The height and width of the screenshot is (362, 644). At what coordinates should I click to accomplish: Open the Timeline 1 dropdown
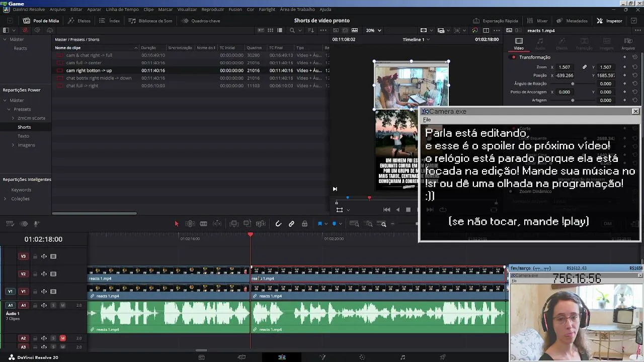[x=416, y=39]
